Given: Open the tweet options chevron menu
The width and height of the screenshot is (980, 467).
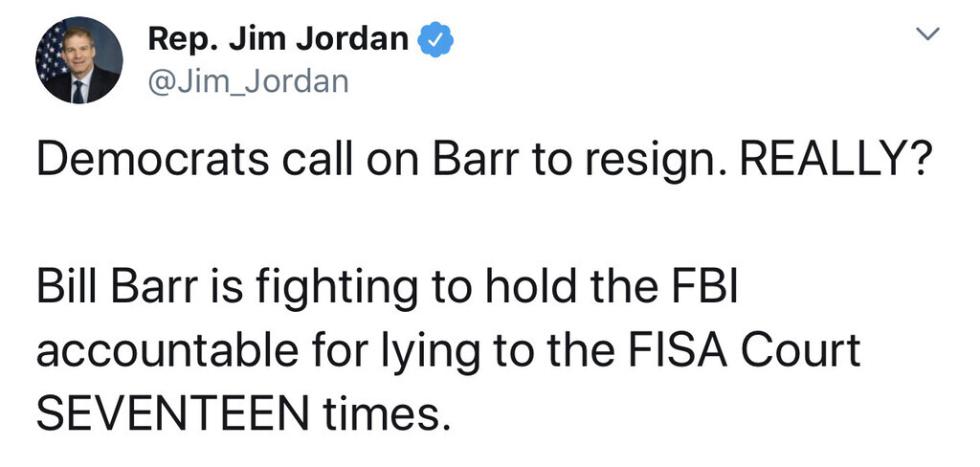Looking at the screenshot, I should (x=927, y=36).
